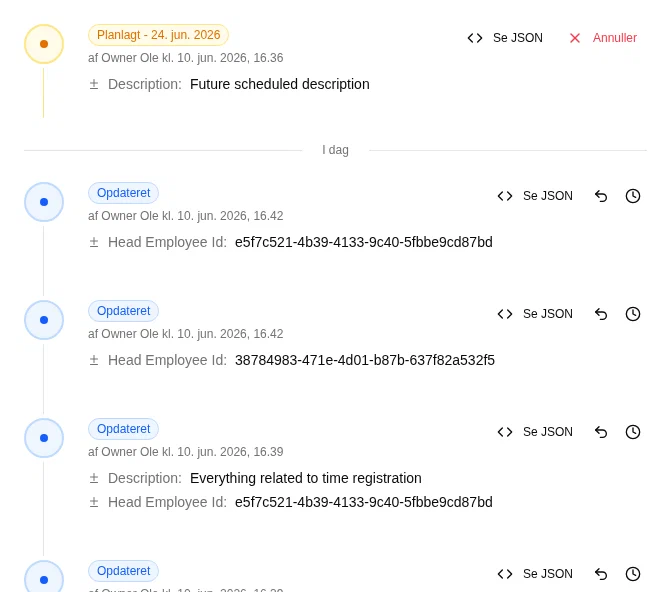671x592 pixels.
Task: Click plus-minus icon beside 'Everything related to time registration'
Action: click(x=94, y=478)
